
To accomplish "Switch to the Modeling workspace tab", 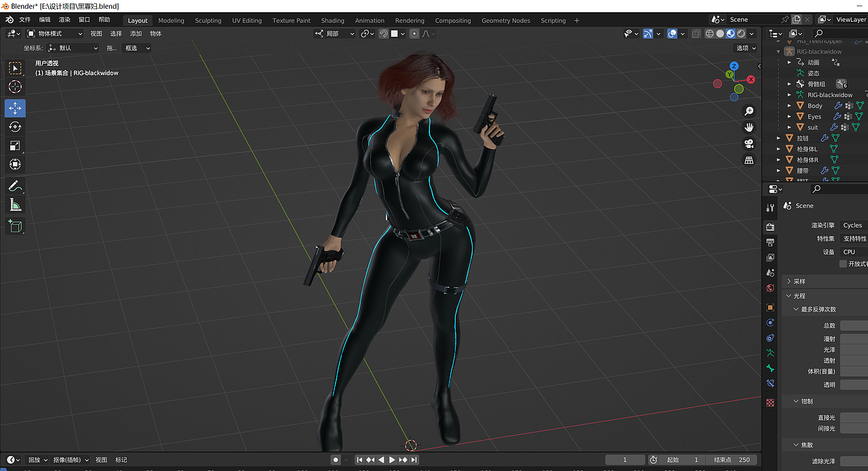I will pyautogui.click(x=171, y=20).
